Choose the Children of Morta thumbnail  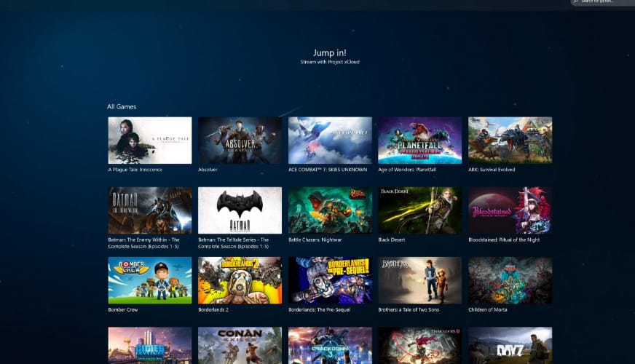pos(510,280)
